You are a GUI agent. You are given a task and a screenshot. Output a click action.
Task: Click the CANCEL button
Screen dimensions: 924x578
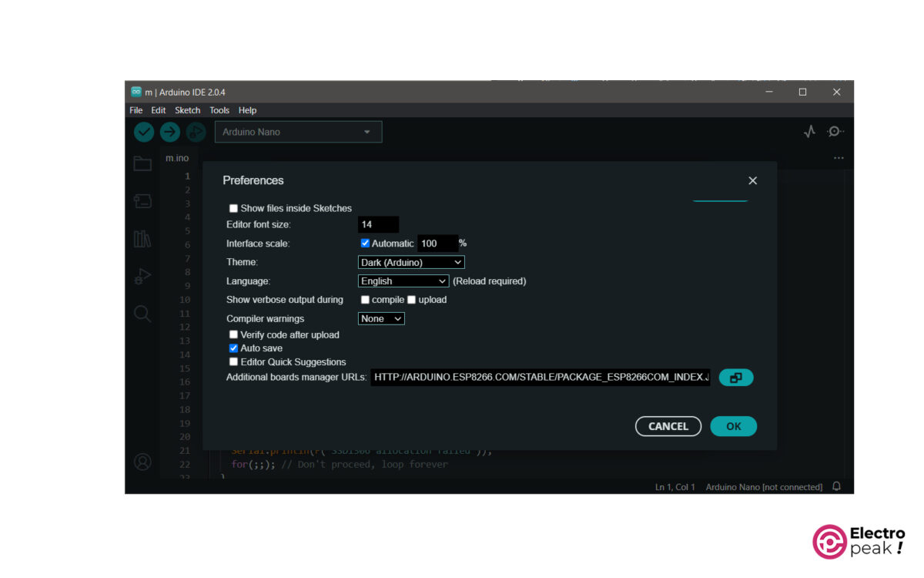(668, 426)
